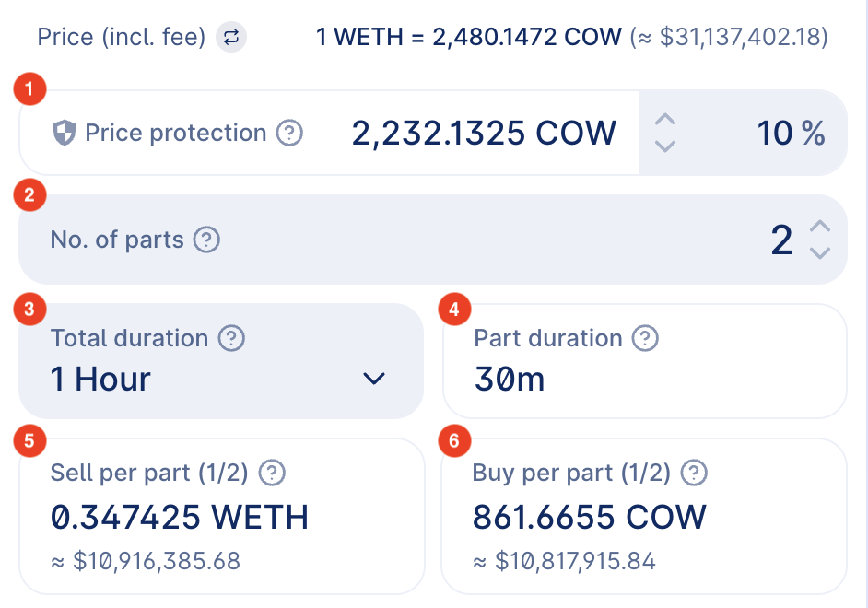
Task: Click the Price protection help icon
Action: tap(290, 134)
